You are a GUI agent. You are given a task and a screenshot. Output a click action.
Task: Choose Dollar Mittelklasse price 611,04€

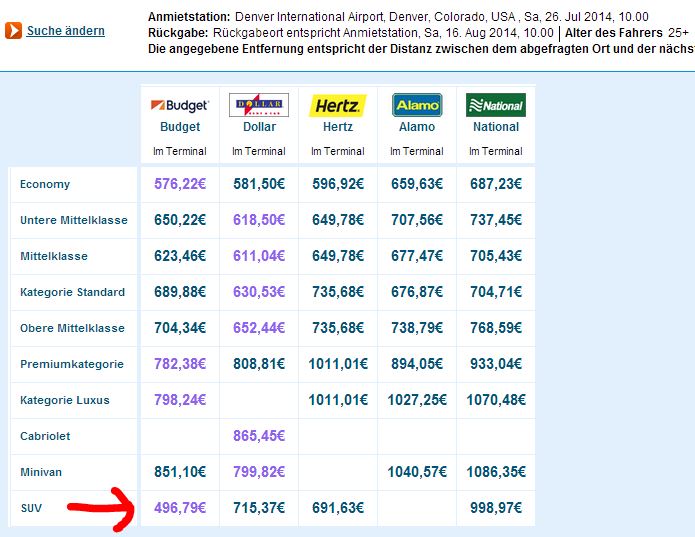(x=259, y=256)
